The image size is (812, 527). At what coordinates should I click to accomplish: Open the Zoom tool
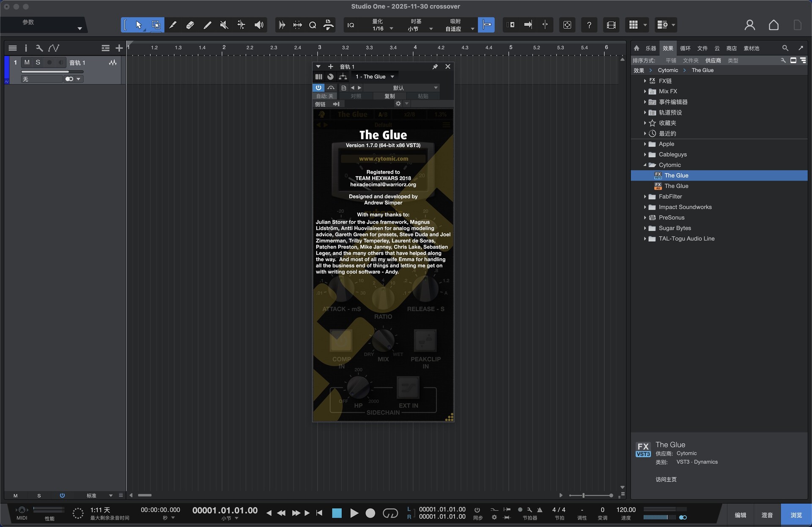[313, 25]
